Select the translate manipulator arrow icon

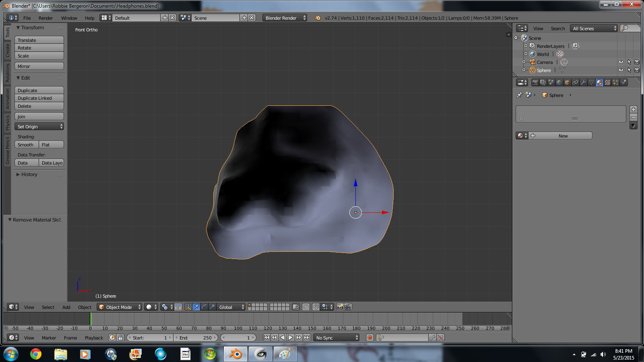click(196, 307)
